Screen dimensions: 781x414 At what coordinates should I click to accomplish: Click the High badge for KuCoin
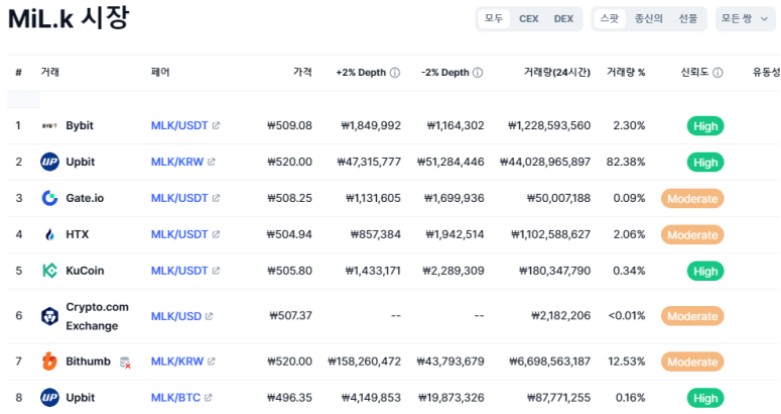click(x=705, y=272)
